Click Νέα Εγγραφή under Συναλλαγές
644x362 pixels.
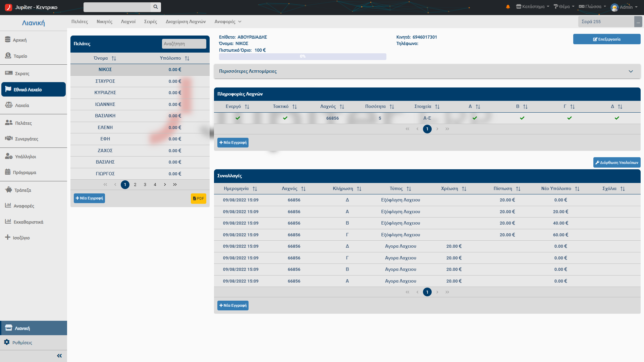click(x=233, y=306)
